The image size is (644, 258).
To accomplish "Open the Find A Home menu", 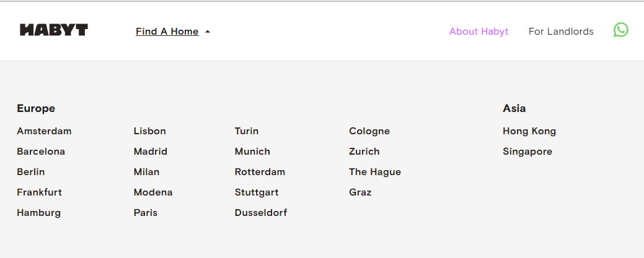I will pos(167,32).
